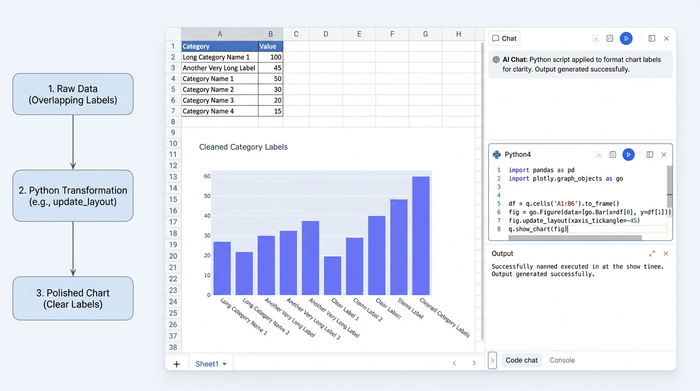
Task: Click the blue run button in Chat header
Action: tap(626, 39)
